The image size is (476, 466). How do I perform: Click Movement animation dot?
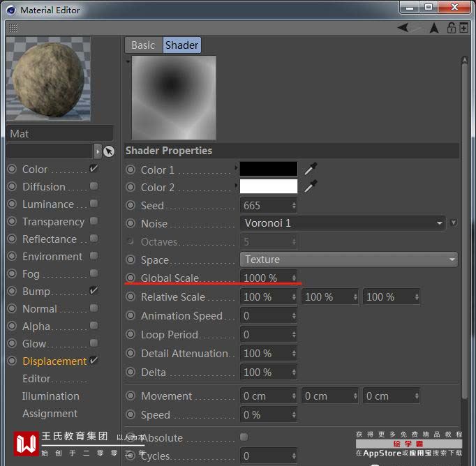pyautogui.click(x=131, y=396)
